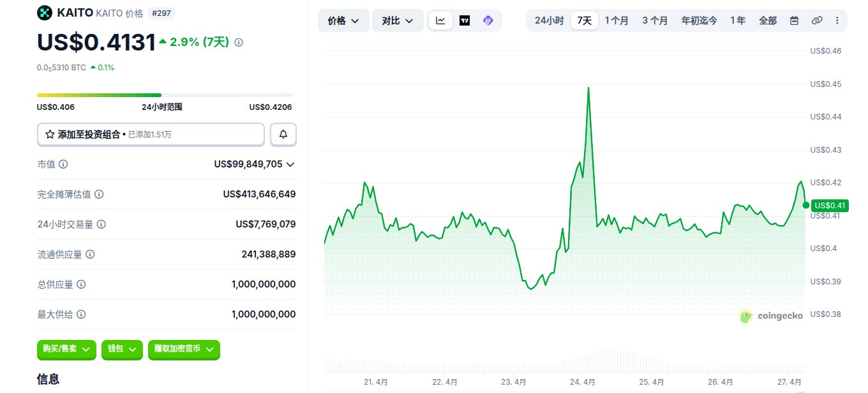Click info icon beside 市值
Screen dimensions: 868x393
pos(63,164)
